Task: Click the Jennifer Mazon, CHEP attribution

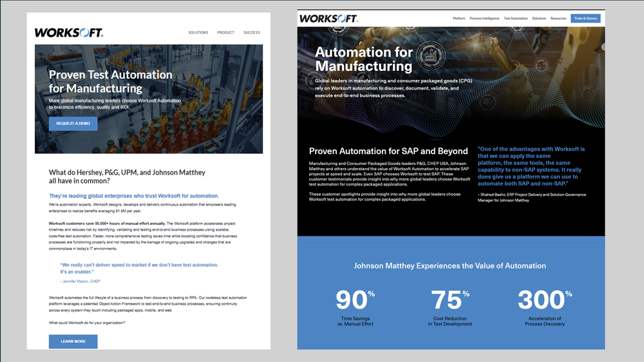Action: pos(80,281)
